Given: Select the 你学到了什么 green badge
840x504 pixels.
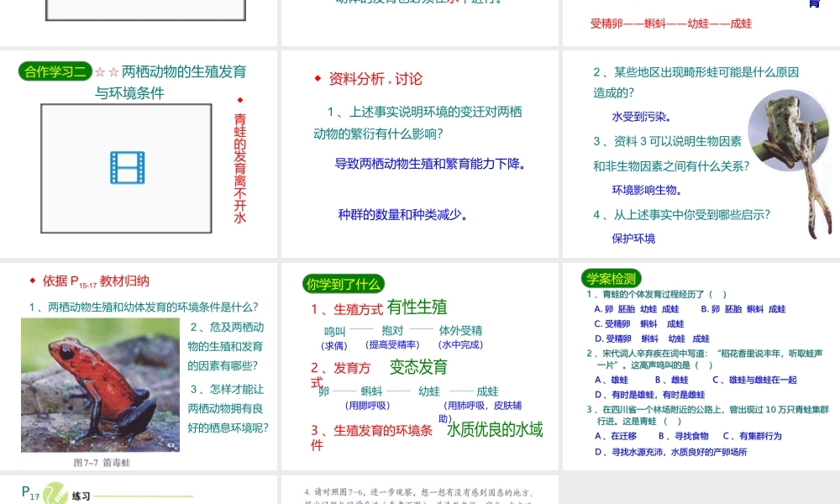Looking at the screenshot, I should [344, 284].
